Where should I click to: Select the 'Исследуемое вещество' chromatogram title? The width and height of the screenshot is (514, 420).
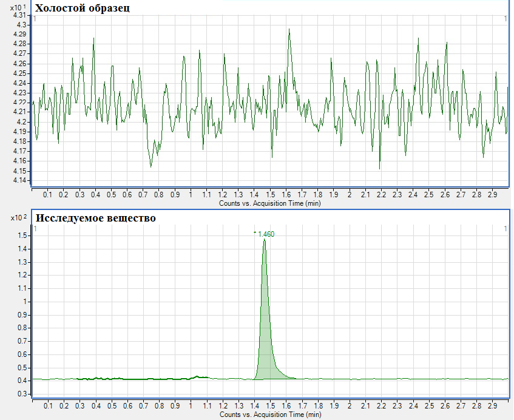click(95, 218)
